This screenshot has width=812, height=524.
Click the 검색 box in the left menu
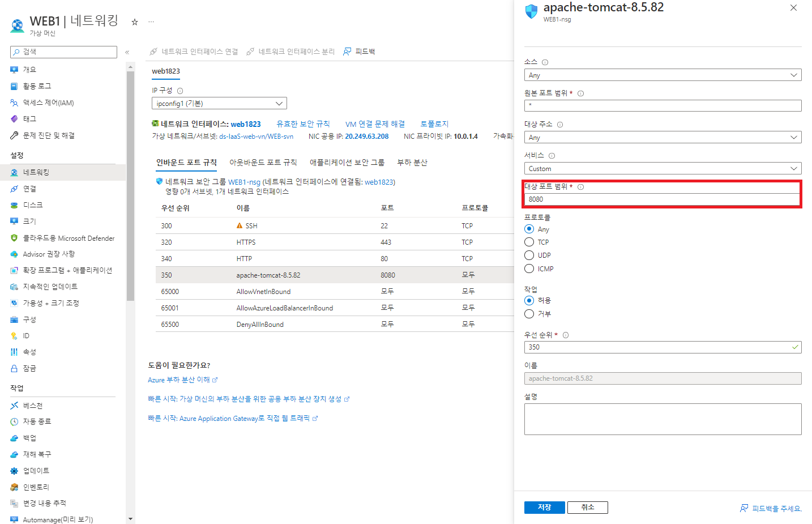coord(63,52)
